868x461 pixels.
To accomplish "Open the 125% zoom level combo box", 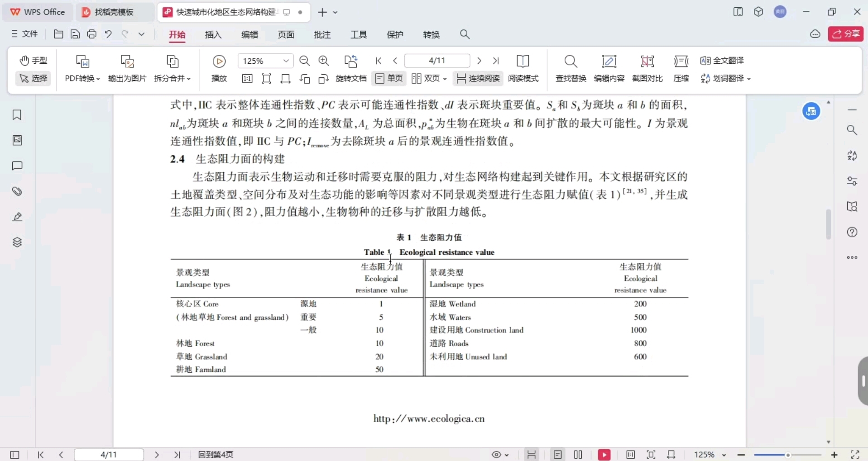I will [x=265, y=61].
